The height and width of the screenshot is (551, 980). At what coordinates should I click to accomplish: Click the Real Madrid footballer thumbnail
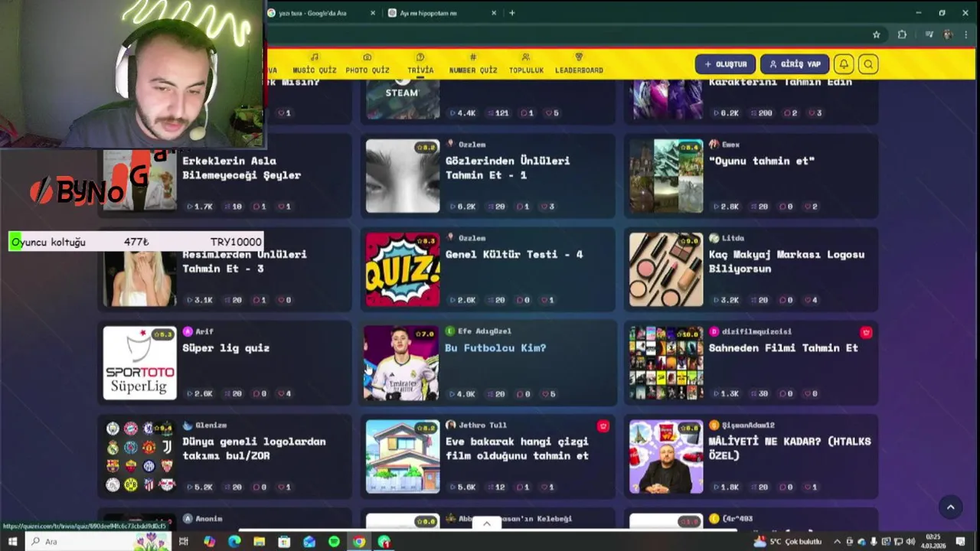403,363
